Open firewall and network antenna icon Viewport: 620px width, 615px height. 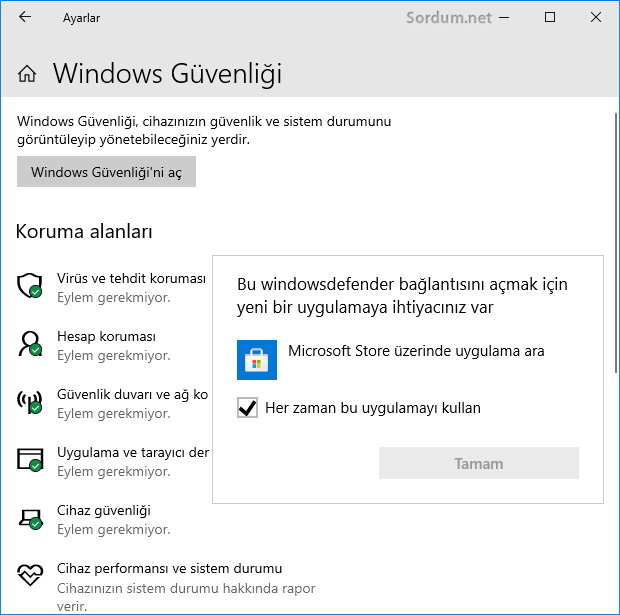point(30,401)
